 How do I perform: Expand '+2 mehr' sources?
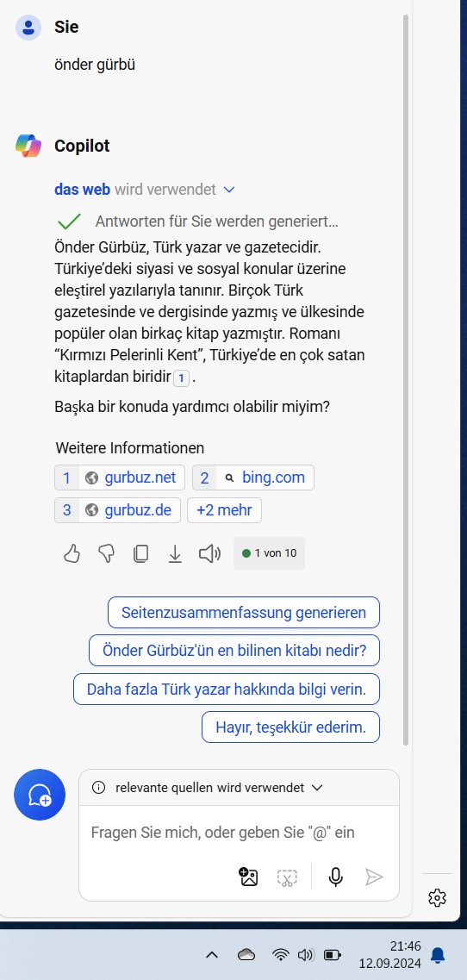[224, 510]
